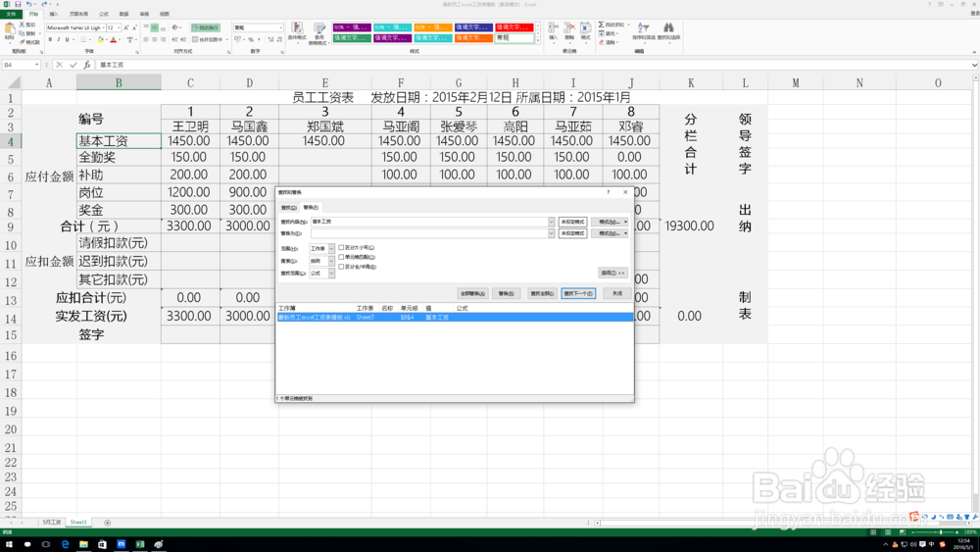Select the 5月工资 worksheet tab
Image resolution: width=980 pixels, height=552 pixels.
pyautogui.click(x=52, y=522)
